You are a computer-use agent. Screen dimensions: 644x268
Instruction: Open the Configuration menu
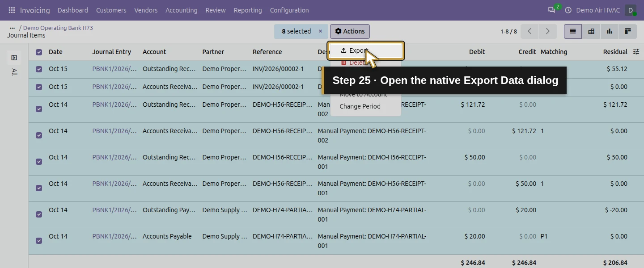tap(289, 10)
